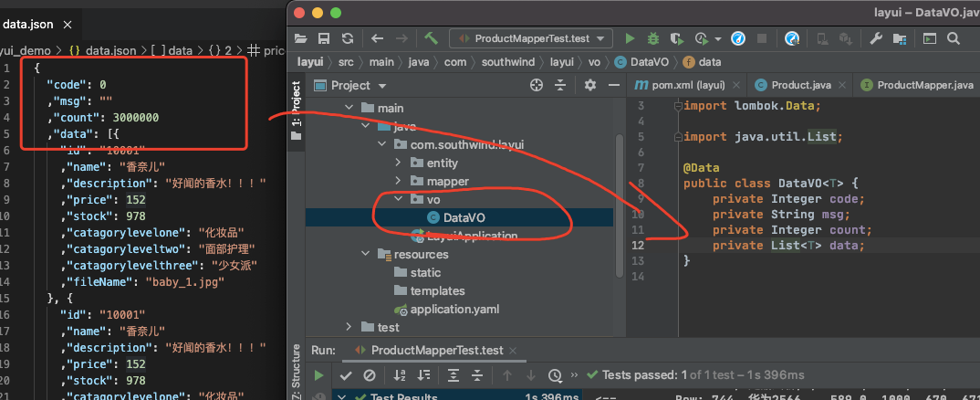Toggle sort alphabetically in Run panel
Viewport: 980px width, 400px height.
pos(400,375)
